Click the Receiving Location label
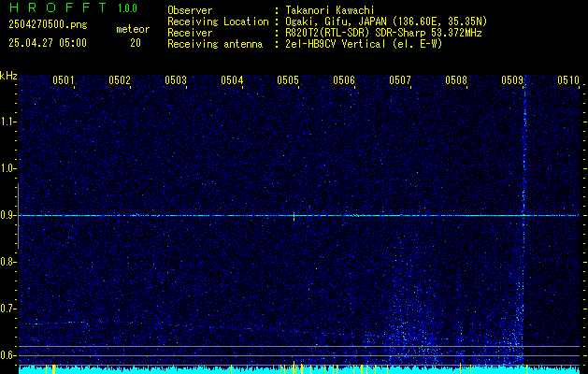This screenshot has width=588, height=374. click(x=218, y=22)
